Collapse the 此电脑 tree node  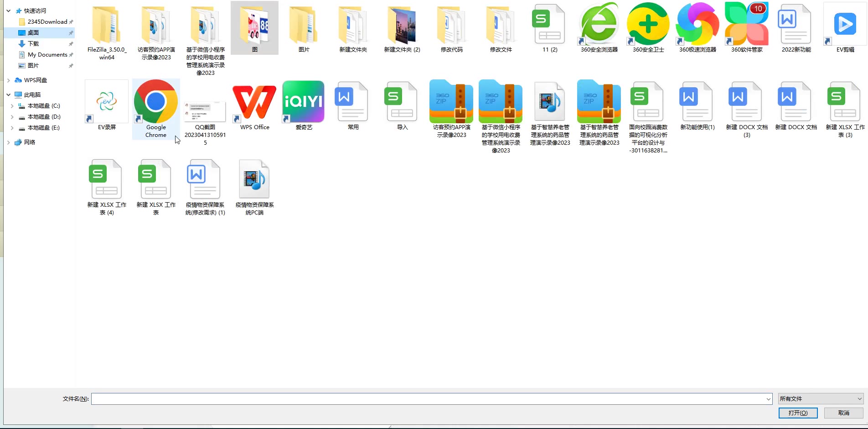pos(8,94)
